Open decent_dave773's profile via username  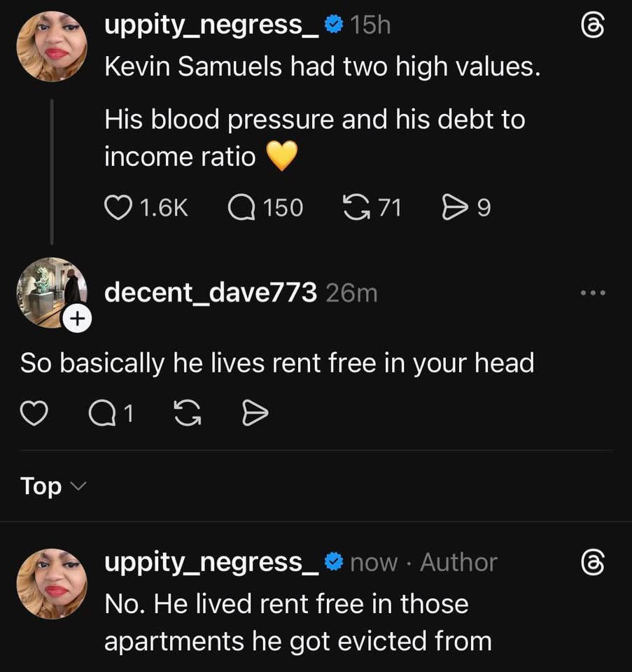pos(210,293)
